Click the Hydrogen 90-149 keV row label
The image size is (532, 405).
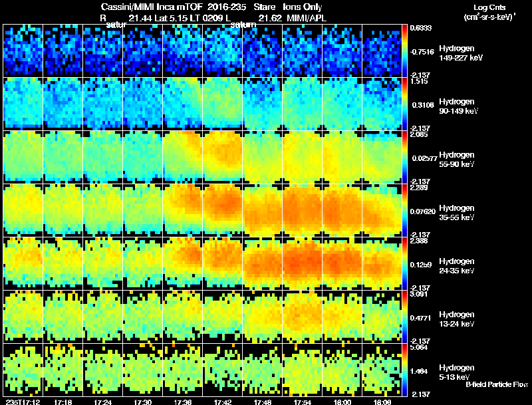click(x=459, y=106)
